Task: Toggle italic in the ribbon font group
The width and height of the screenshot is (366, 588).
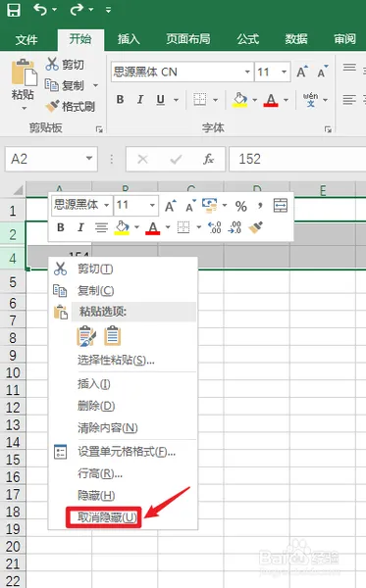Action: pyautogui.click(x=140, y=99)
